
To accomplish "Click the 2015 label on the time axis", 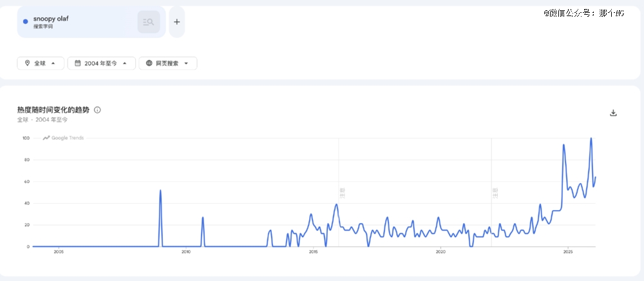I will click(x=313, y=252).
